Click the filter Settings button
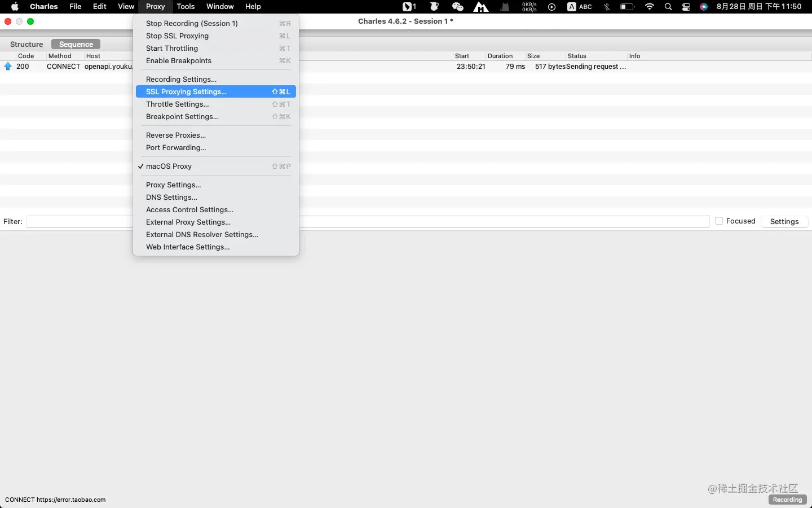This screenshot has width=812, height=508. click(784, 222)
